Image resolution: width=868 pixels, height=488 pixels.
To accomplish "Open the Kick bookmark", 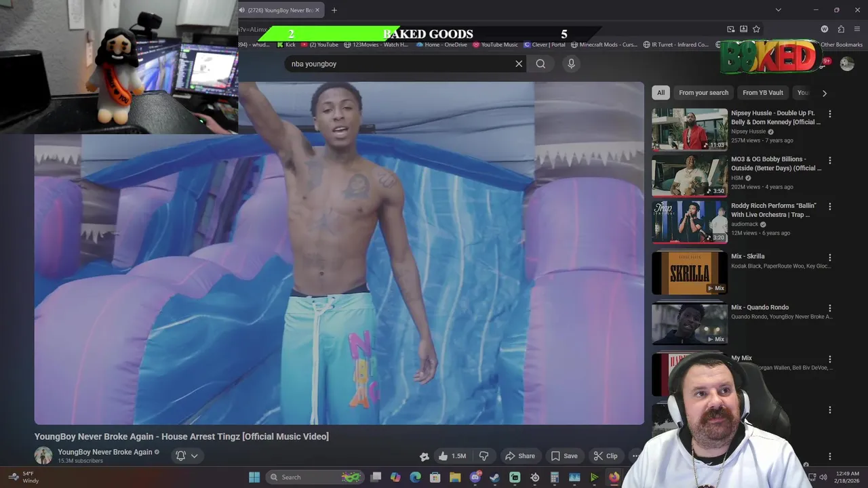I will click(286, 45).
